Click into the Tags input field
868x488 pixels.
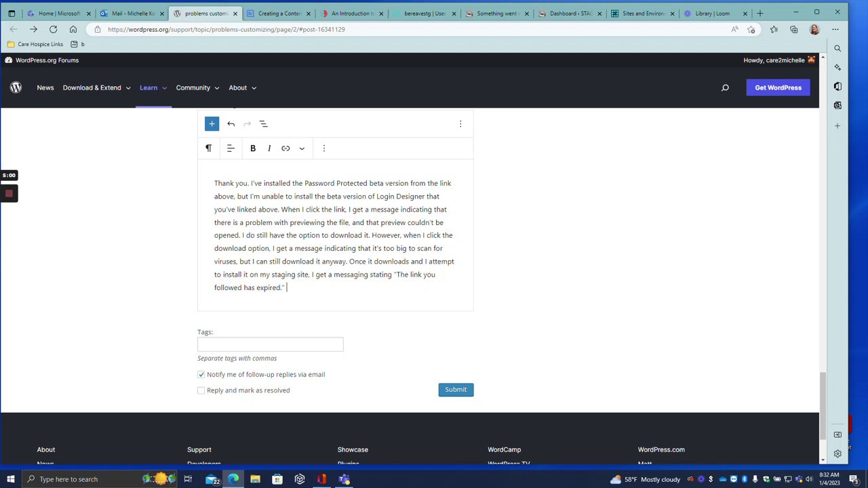pos(271,344)
